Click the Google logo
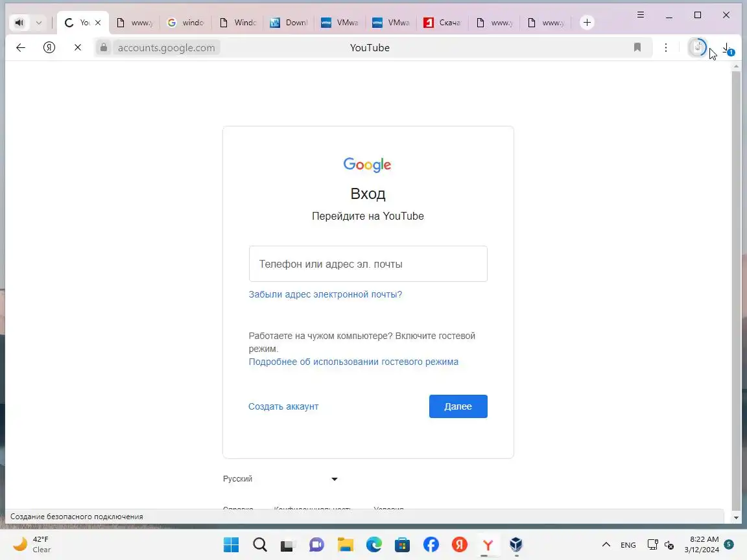The height and width of the screenshot is (560, 747). [367, 165]
